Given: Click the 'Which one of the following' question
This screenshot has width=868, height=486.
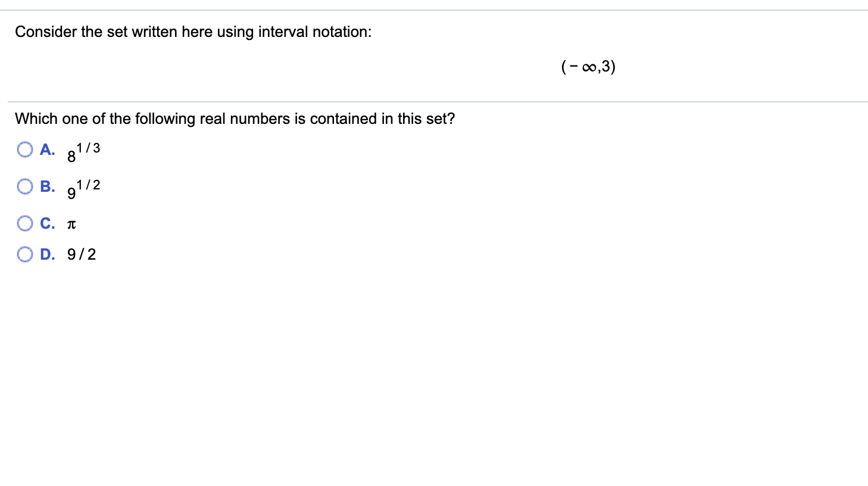Looking at the screenshot, I should (235, 119).
